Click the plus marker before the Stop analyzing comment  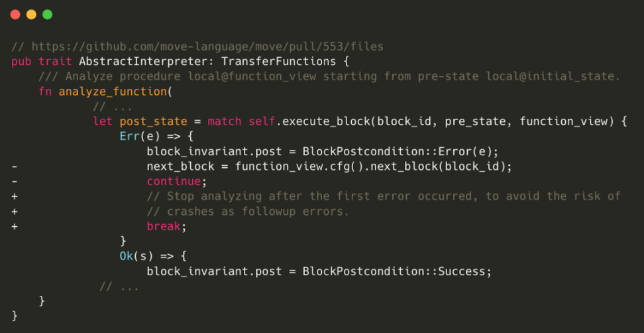tap(14, 196)
